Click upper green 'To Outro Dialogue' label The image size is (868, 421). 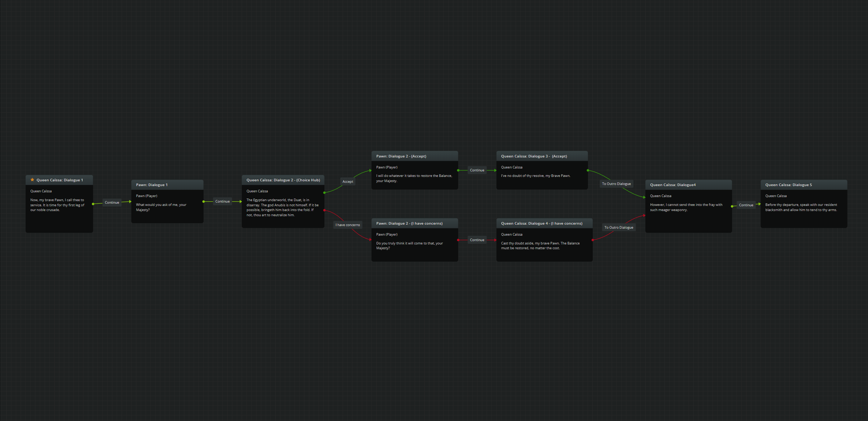tap(616, 184)
